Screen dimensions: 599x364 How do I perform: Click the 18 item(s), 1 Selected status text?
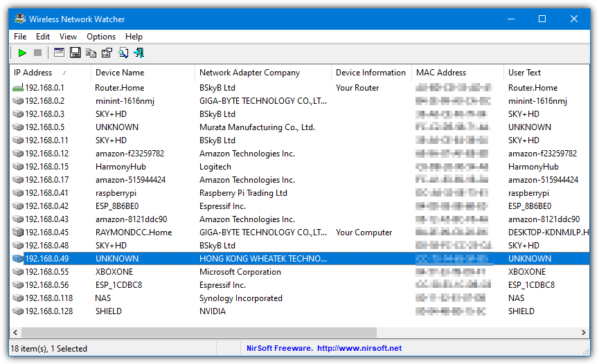pos(49,349)
